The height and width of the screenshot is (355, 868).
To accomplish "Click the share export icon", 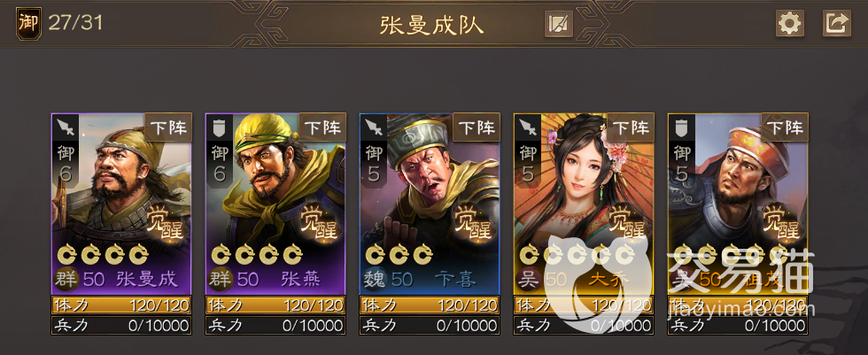I will (836, 23).
